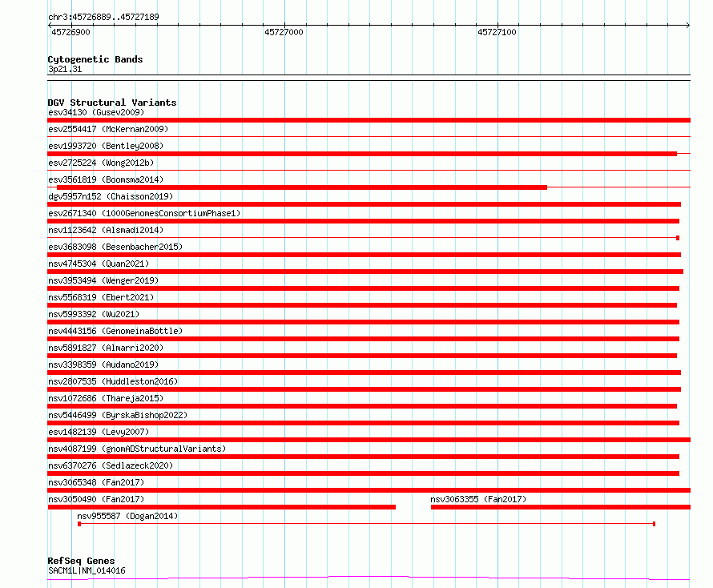Select nsv3063355 (Fan2017) label
713x588 pixels.
pyautogui.click(x=478, y=499)
